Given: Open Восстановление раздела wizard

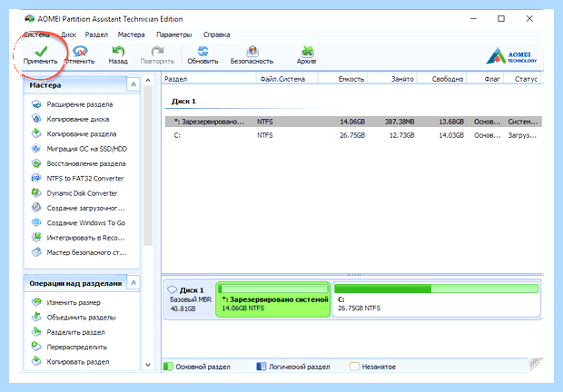Looking at the screenshot, I should click(x=79, y=163).
